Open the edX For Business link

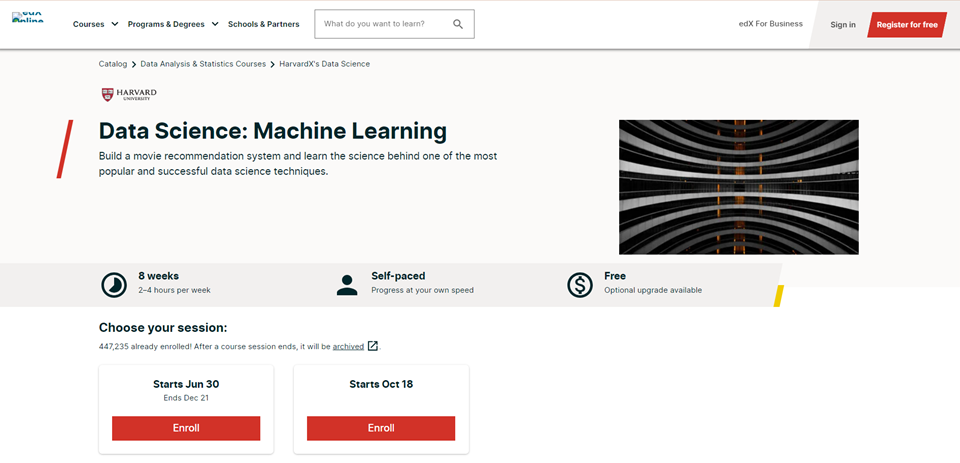(x=771, y=24)
